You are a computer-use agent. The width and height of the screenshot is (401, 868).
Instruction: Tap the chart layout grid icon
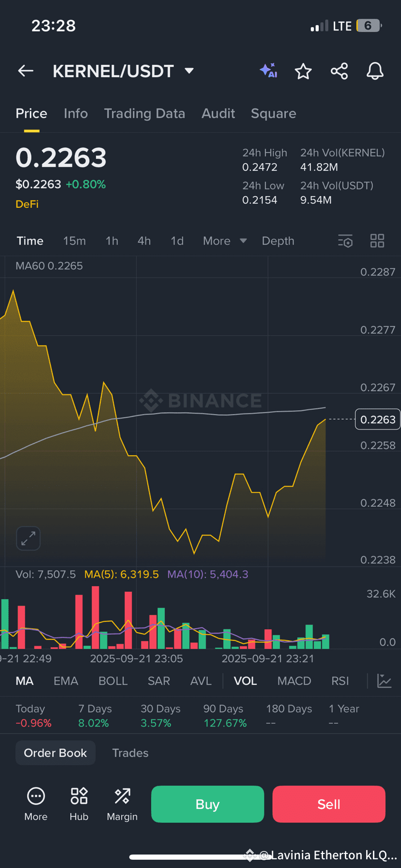click(x=377, y=241)
